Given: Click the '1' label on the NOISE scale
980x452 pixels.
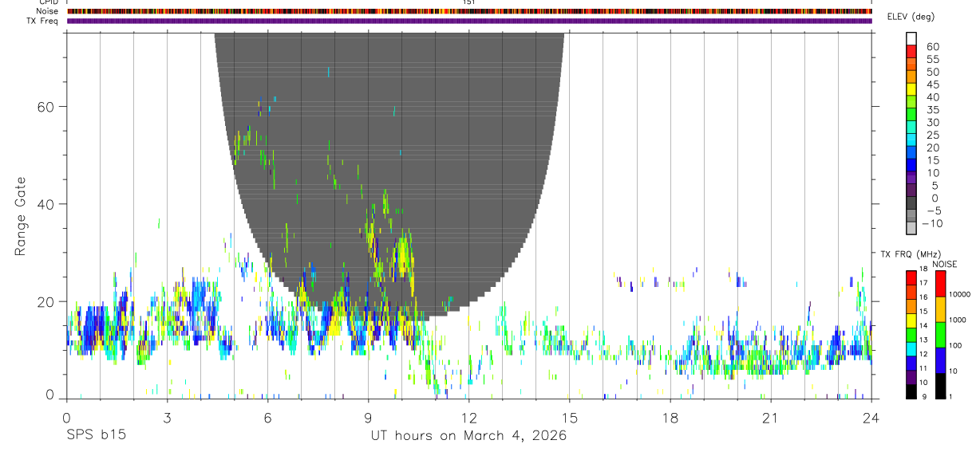Looking at the screenshot, I should (x=950, y=396).
